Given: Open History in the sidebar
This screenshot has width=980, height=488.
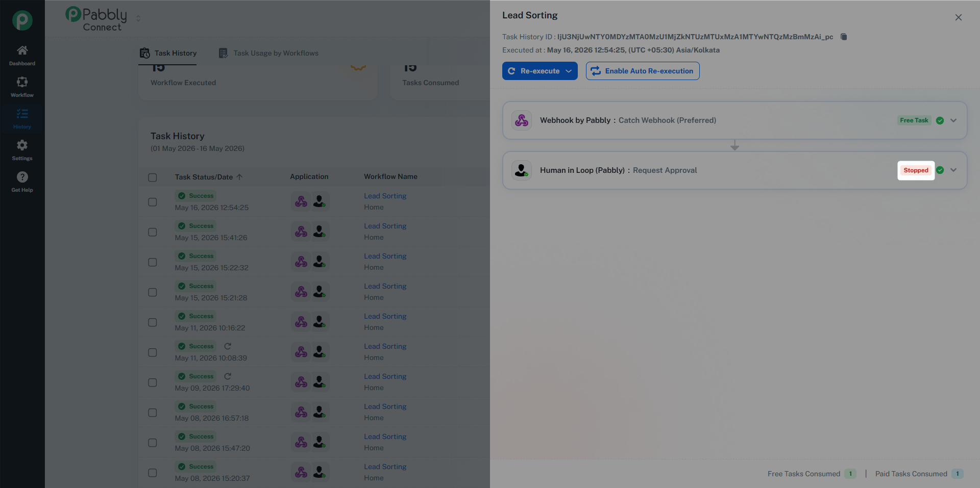Looking at the screenshot, I should (x=22, y=119).
